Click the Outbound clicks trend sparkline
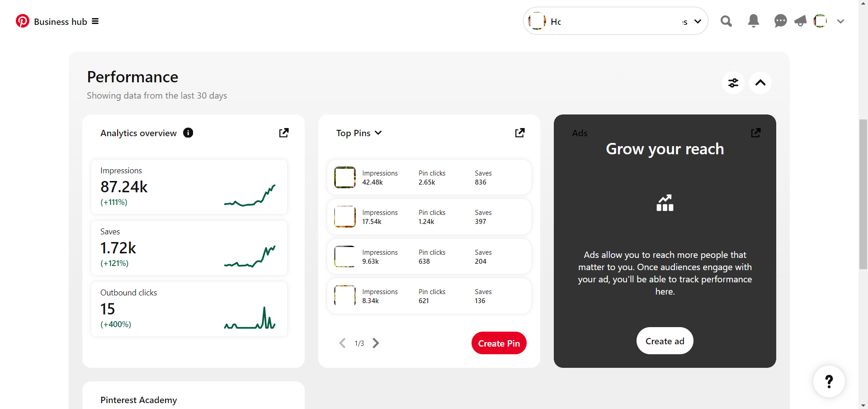This screenshot has width=868, height=409. [x=250, y=318]
